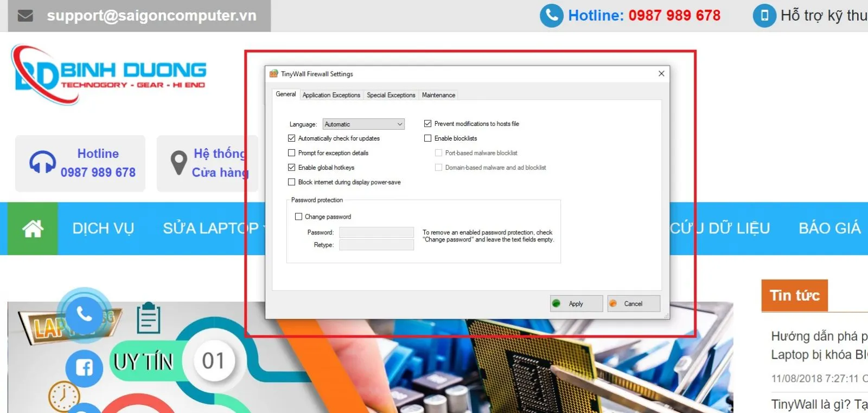Click the UY TÍN banner image
This screenshot has width=868, height=413.
click(143, 361)
